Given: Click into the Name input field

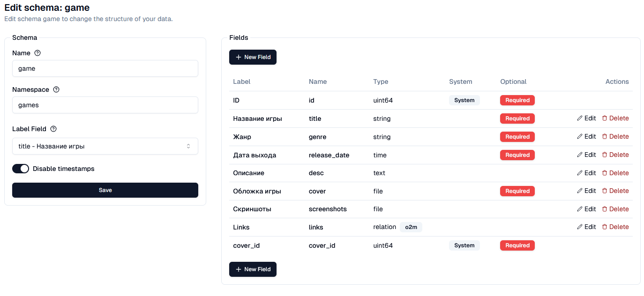Looking at the screenshot, I should click(x=105, y=68).
